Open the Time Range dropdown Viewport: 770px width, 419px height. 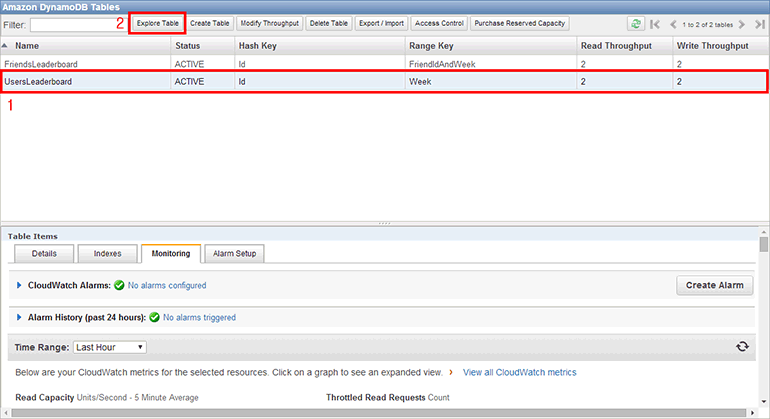point(109,347)
